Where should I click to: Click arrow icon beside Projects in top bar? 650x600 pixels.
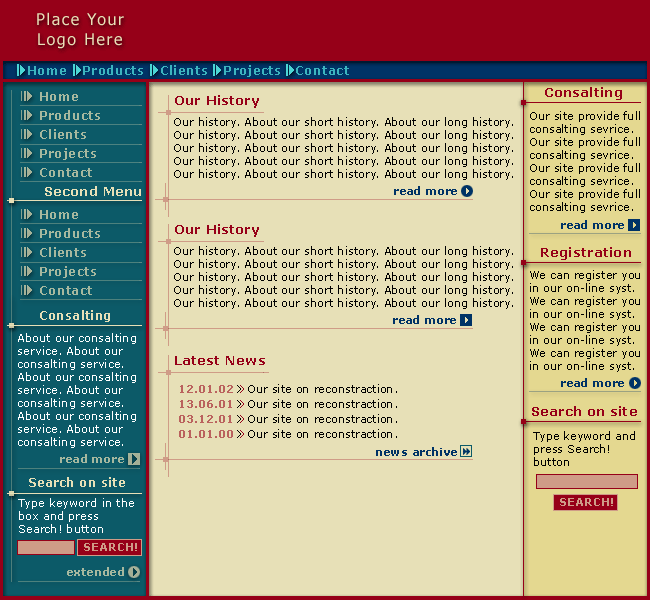pyautogui.click(x=217, y=70)
